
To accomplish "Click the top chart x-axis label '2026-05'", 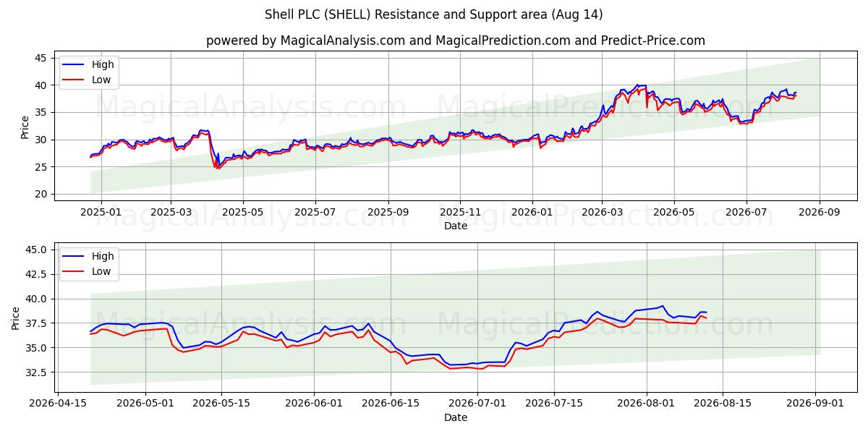I will (x=674, y=212).
